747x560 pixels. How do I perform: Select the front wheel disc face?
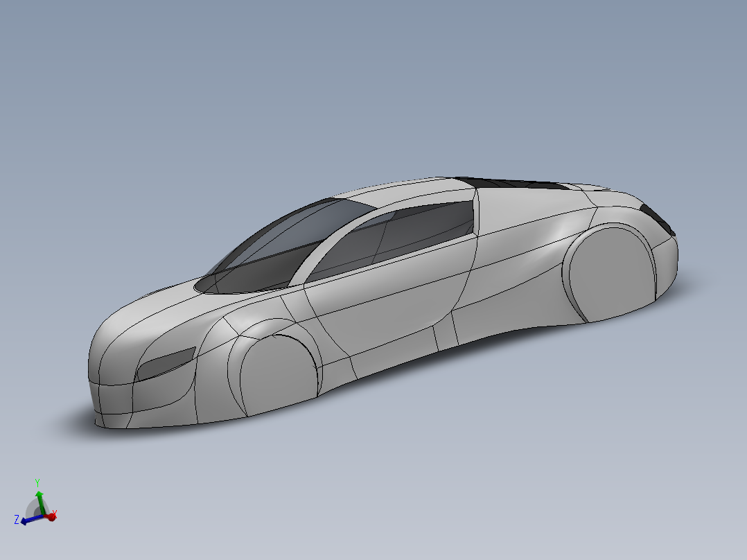coord(279,374)
